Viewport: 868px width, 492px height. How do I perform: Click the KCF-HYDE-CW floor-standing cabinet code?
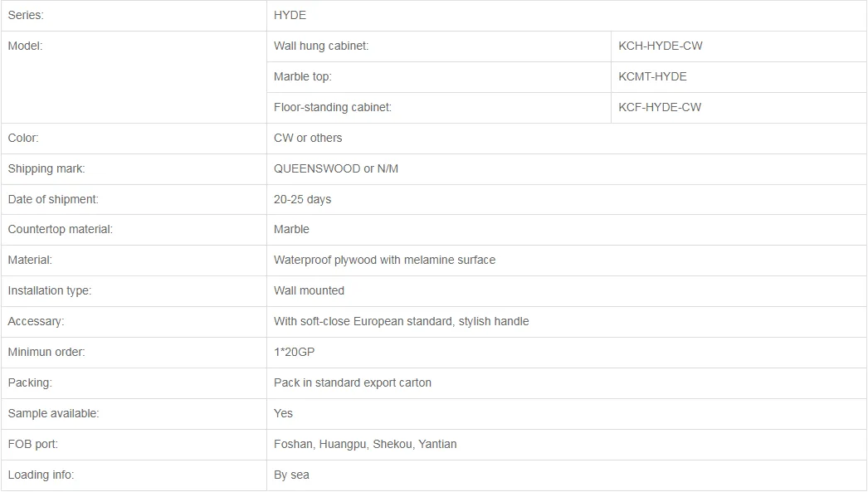[660, 107]
